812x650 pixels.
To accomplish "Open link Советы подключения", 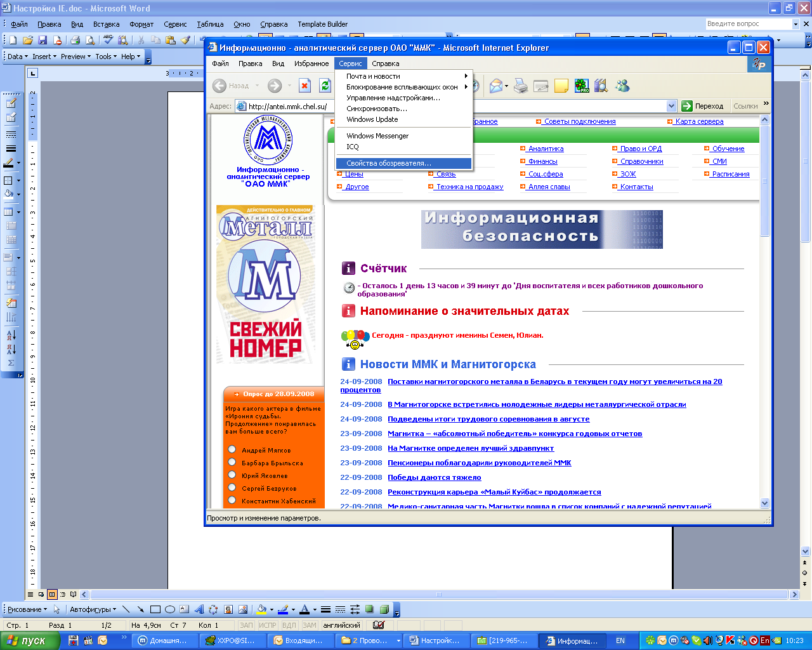I will click(579, 121).
